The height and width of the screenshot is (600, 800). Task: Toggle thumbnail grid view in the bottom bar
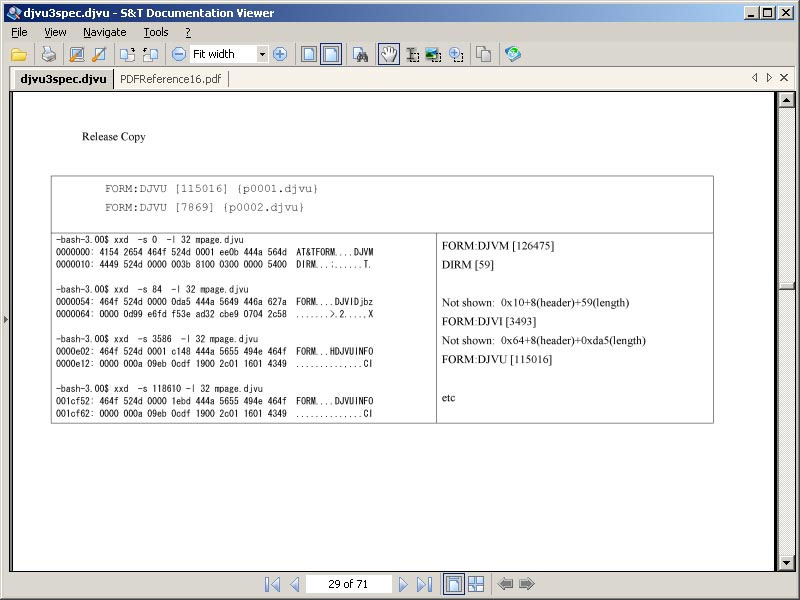click(476, 584)
